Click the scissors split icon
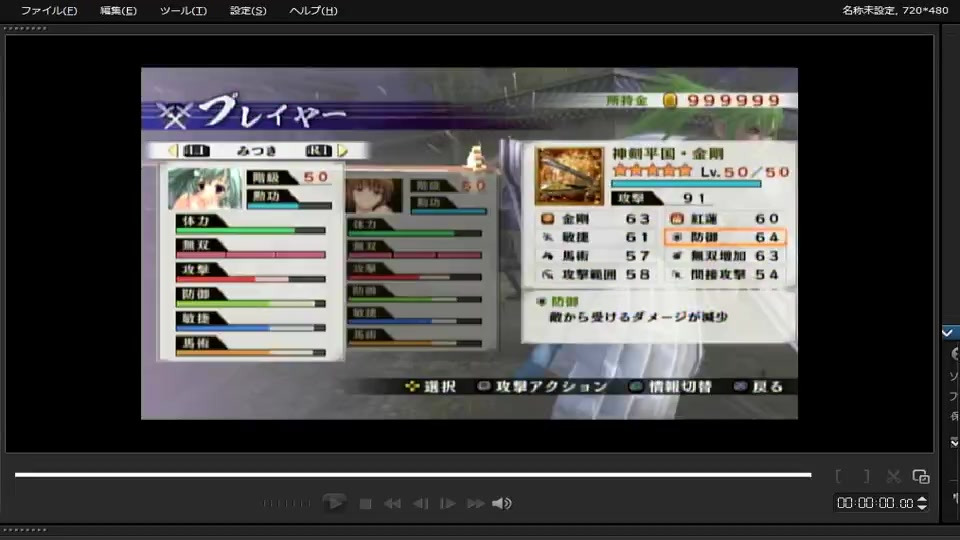960x540 pixels. pyautogui.click(x=893, y=476)
